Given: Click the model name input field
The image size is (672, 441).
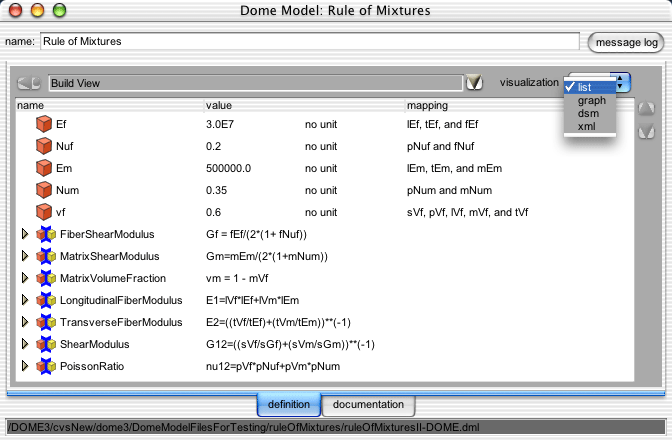Looking at the screenshot, I should [x=310, y=41].
